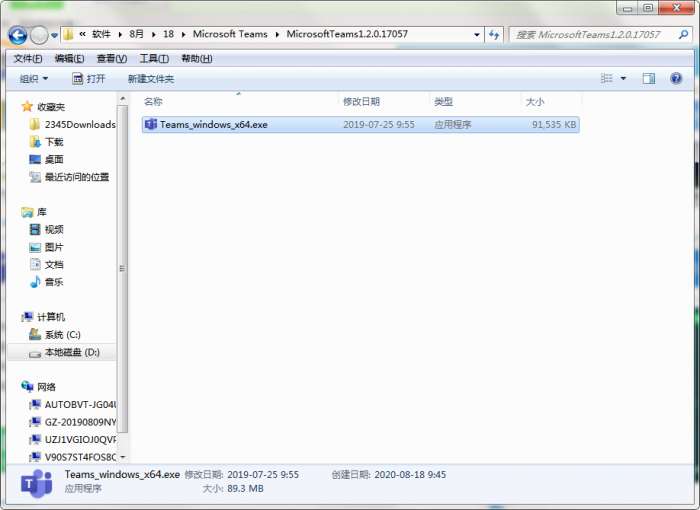The image size is (700, 510).
Task: Open the view options dropdown arrow
Action: coord(623,79)
